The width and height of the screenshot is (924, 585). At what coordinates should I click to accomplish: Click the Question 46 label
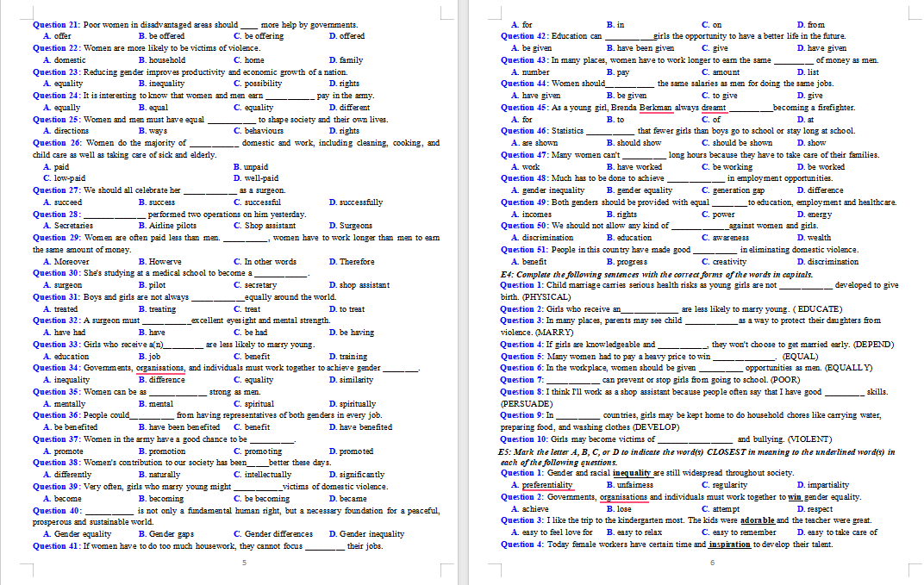pyautogui.click(x=524, y=131)
